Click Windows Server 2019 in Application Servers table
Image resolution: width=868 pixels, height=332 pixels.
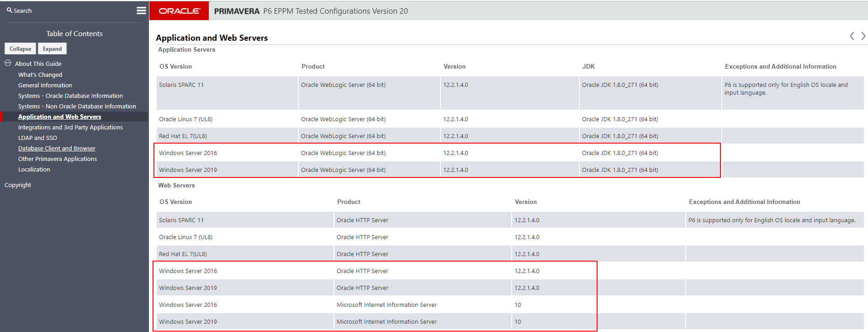[x=188, y=170]
